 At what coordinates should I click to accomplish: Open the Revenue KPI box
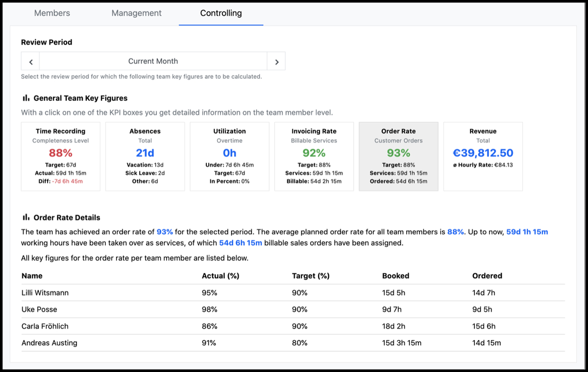pos(483,157)
